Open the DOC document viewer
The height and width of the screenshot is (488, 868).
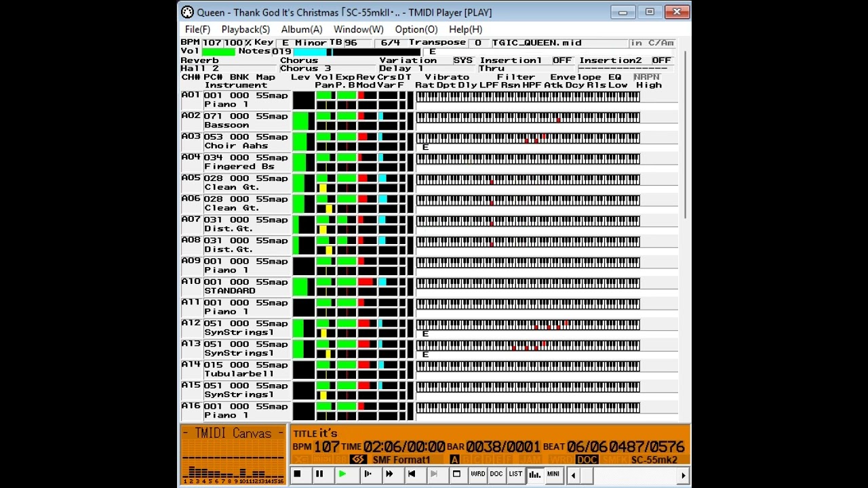(x=496, y=474)
